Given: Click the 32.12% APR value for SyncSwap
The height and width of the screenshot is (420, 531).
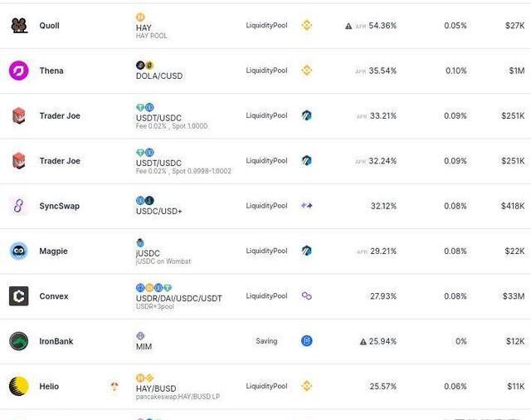Looking at the screenshot, I should 383,206.
